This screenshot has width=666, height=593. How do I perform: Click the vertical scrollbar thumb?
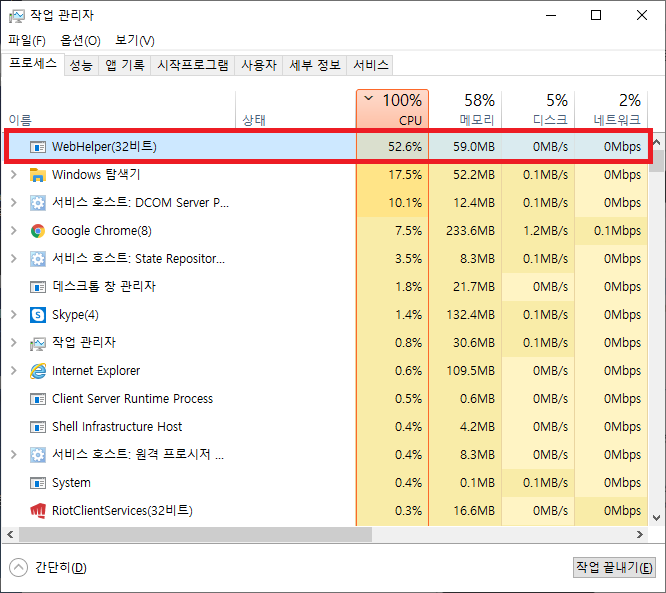(657, 161)
